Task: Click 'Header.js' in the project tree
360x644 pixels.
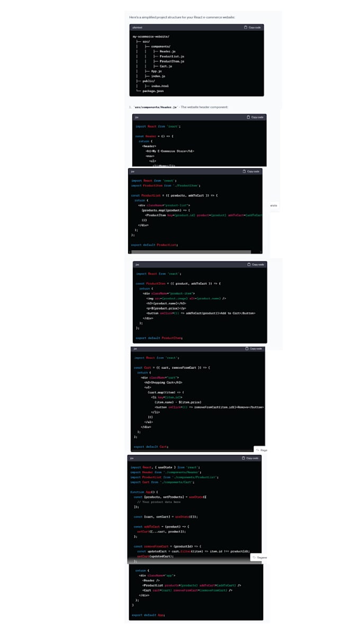Action: click(168, 51)
